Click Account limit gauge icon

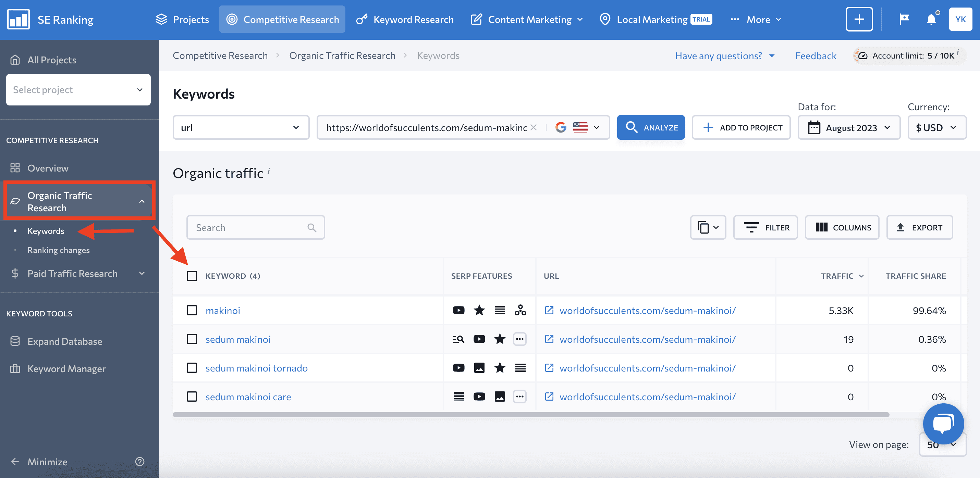coord(862,55)
